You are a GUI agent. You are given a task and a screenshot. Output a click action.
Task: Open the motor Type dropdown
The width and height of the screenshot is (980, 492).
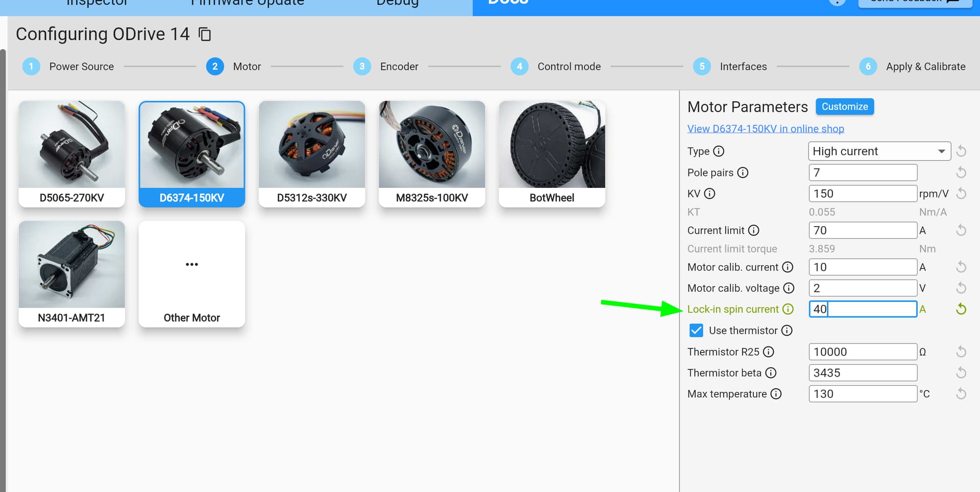click(879, 152)
